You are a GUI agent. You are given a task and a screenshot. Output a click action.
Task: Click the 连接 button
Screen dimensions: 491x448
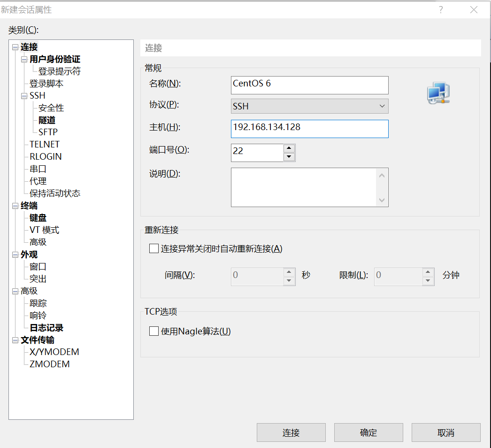click(291, 433)
